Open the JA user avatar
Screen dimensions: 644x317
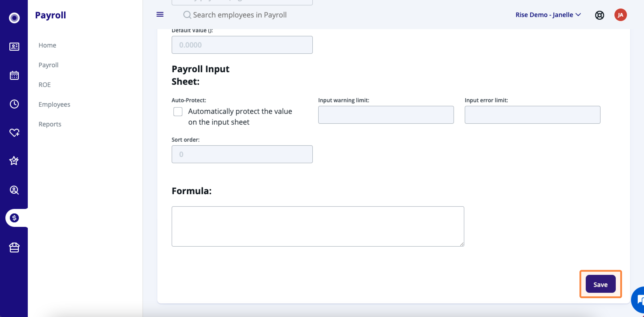click(620, 15)
